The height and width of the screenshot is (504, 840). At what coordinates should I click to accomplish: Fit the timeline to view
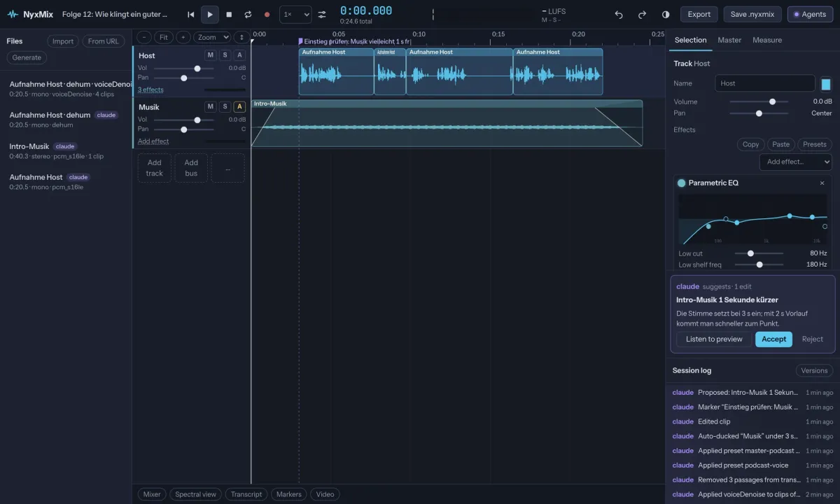163,37
